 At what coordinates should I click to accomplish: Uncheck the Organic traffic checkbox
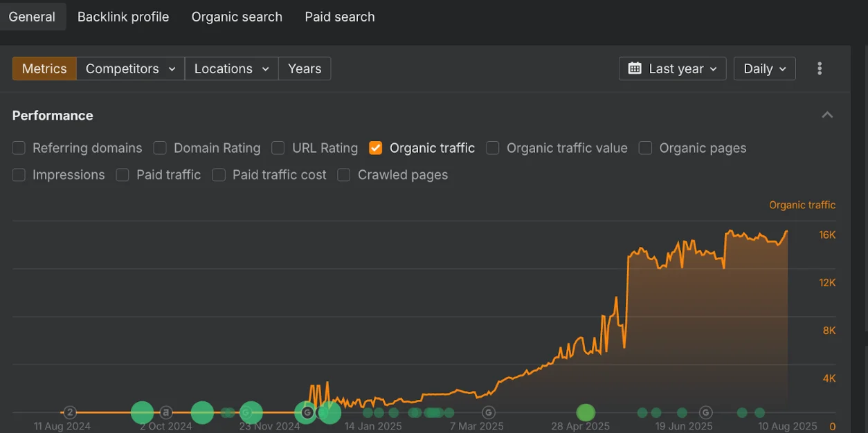click(376, 148)
